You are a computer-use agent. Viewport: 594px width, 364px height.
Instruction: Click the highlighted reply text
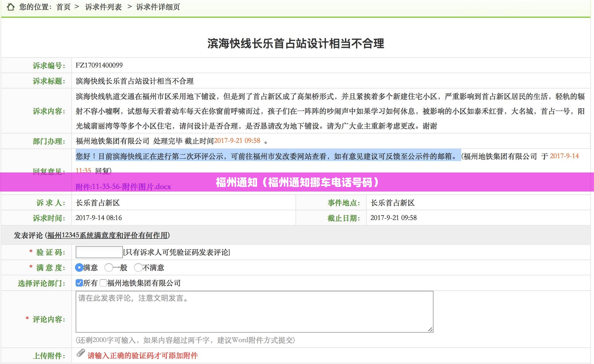(x=267, y=156)
